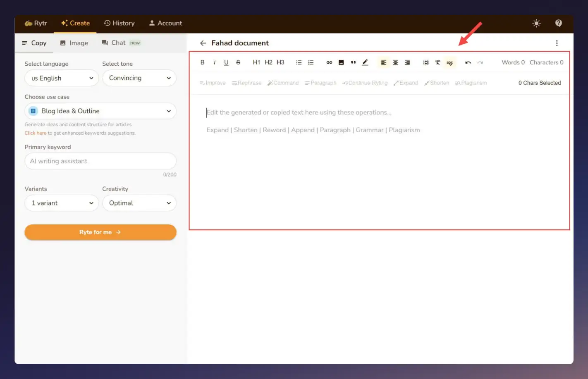Toggle light and dark theme

536,23
